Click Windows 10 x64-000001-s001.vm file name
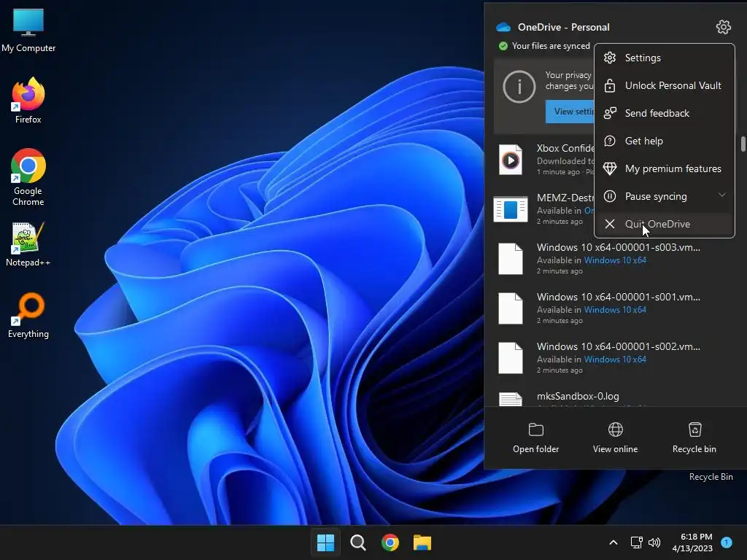Screen dimensions: 747x560 tap(619, 297)
